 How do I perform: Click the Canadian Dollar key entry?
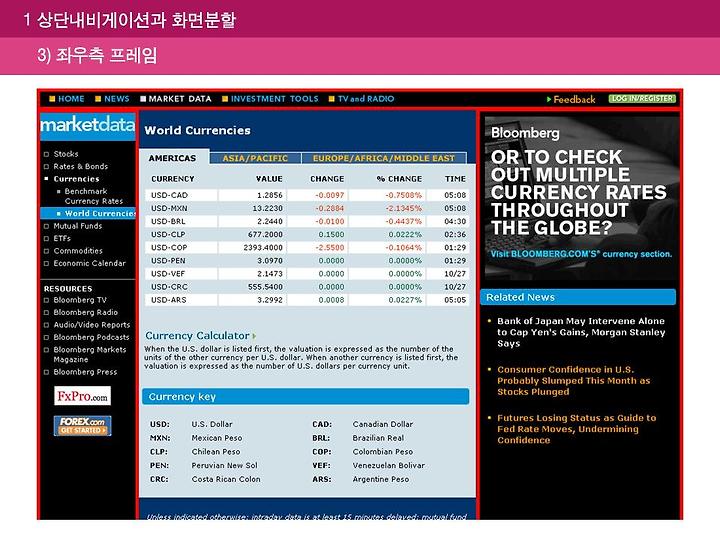pyautogui.click(x=382, y=424)
